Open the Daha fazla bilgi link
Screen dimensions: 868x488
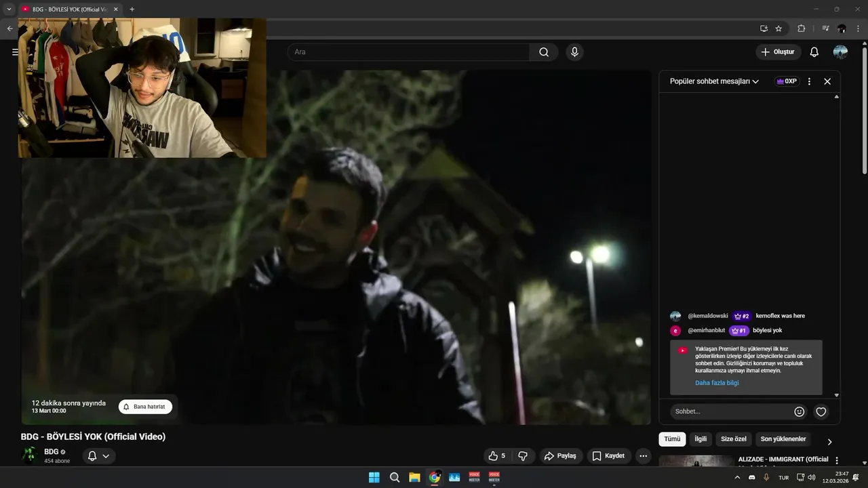(717, 383)
